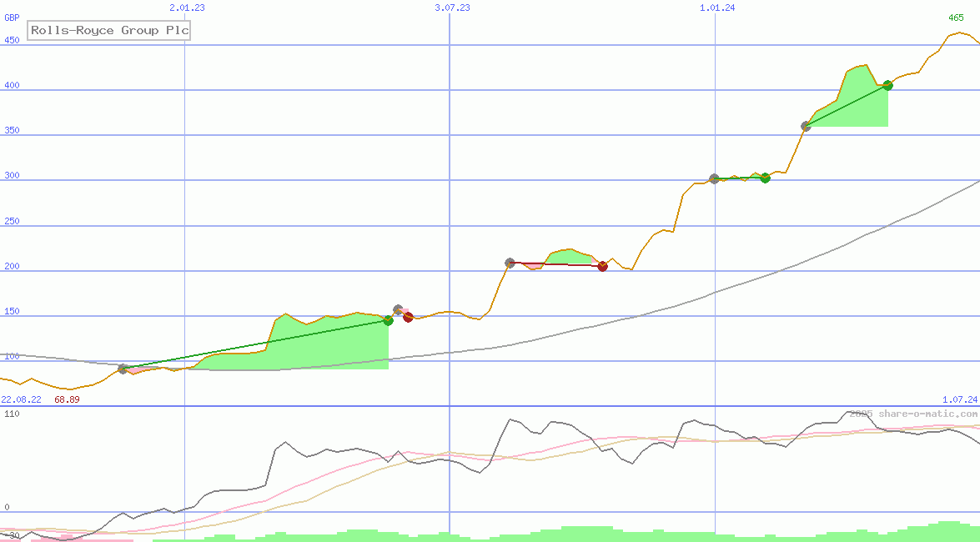The image size is (980, 542).
Task: Click the GBP currency label
Action: click(12, 18)
